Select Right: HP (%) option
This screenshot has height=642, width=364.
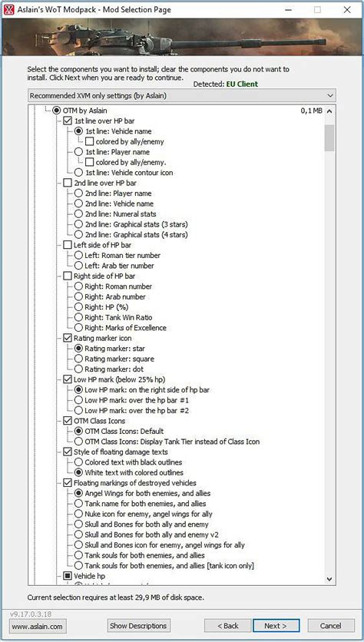point(78,307)
